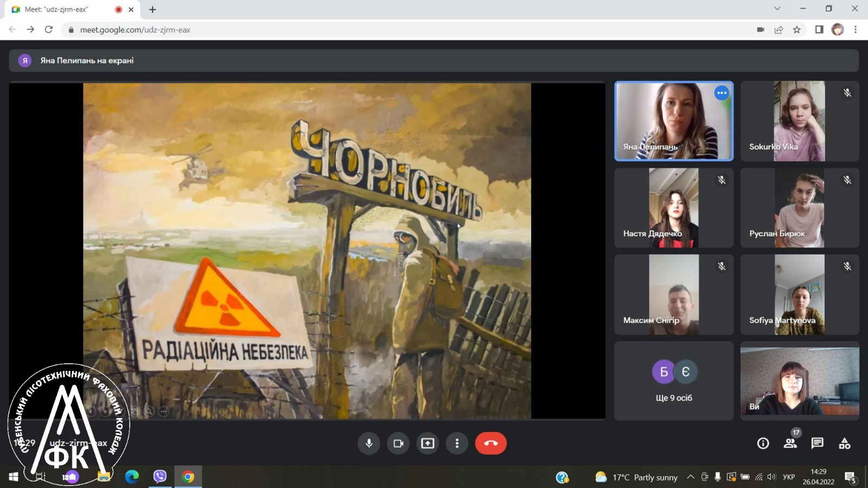
Task: Open the chat with everyone panel
Action: tap(818, 444)
